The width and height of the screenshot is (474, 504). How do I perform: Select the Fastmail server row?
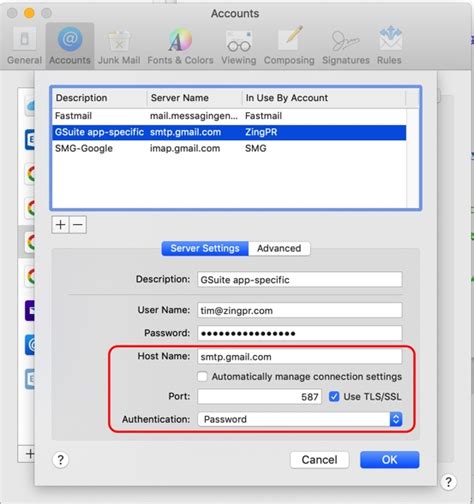[x=229, y=116]
